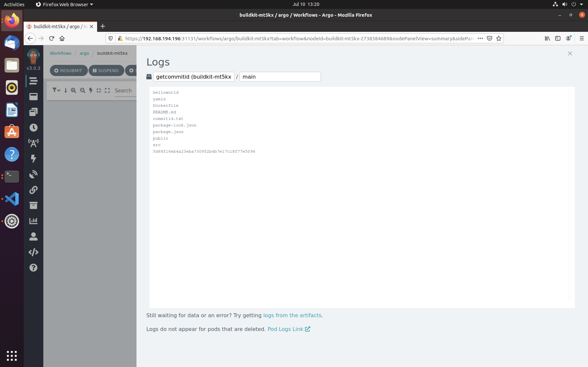Click the argo breadcrumb navigation item
Viewport: 588px width, 367px height.
(x=84, y=53)
